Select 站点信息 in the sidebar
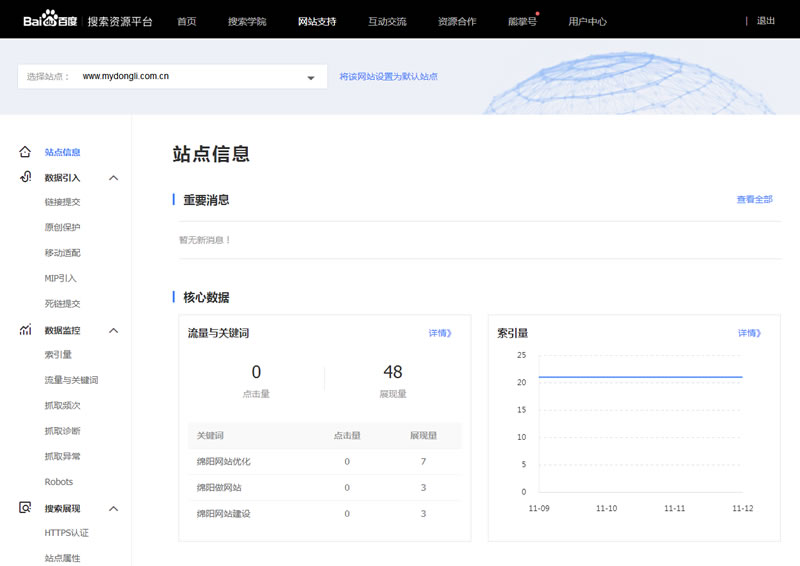 [62, 152]
